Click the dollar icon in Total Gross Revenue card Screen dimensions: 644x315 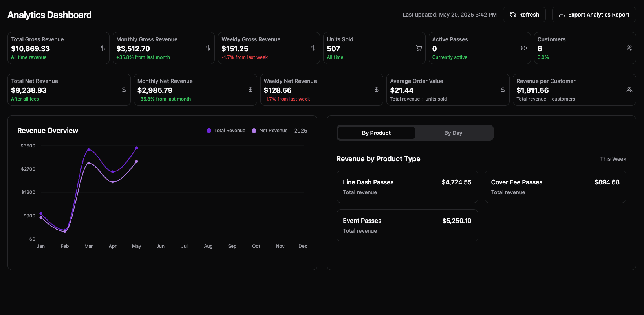click(103, 48)
